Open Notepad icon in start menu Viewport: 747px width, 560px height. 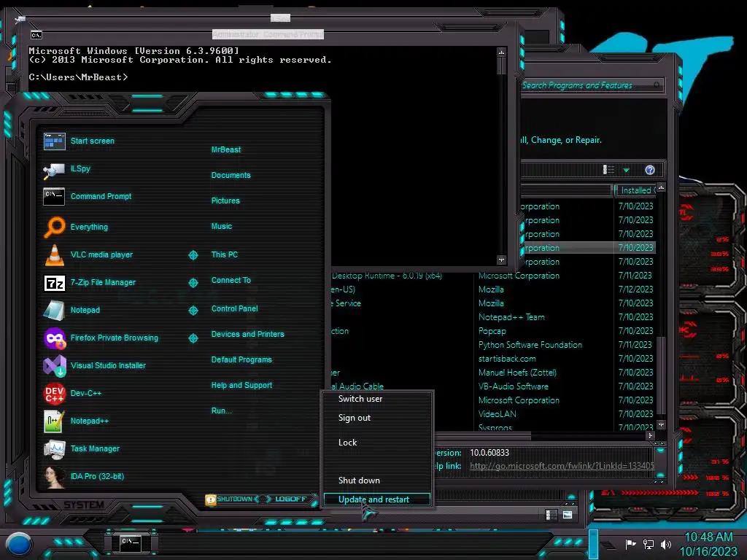coord(54,311)
